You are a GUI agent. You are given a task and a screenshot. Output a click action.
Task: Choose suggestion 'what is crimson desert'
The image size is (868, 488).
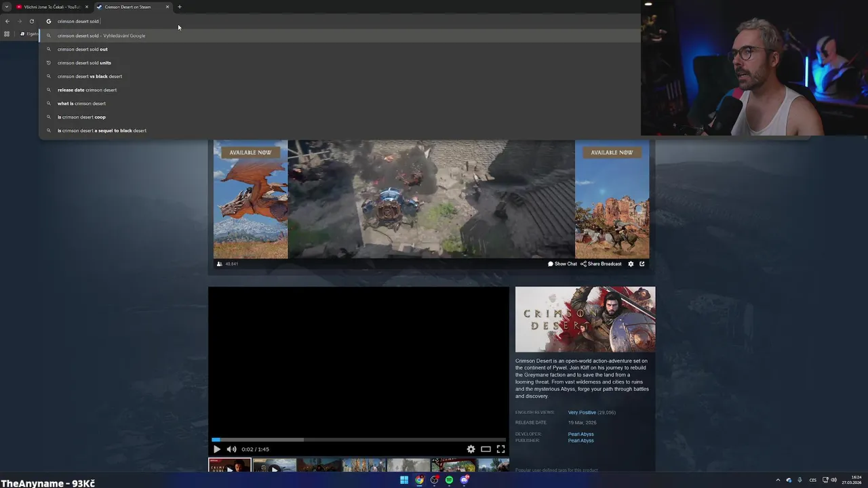(339, 103)
